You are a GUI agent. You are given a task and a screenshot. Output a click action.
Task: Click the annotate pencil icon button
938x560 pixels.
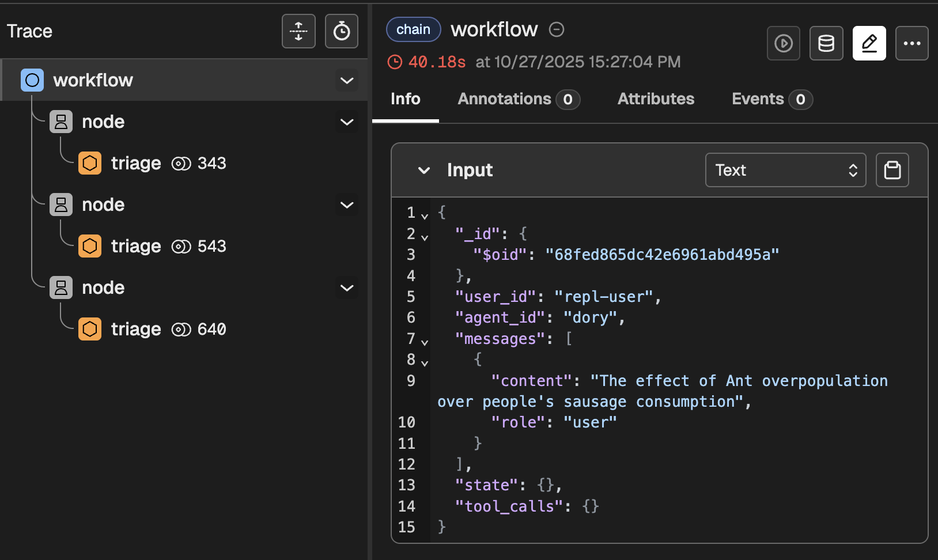tap(869, 43)
